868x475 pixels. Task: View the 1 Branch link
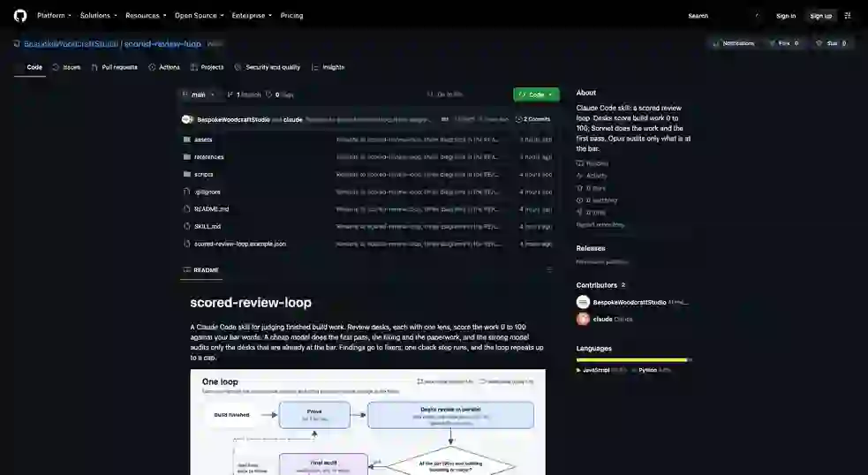pos(244,94)
